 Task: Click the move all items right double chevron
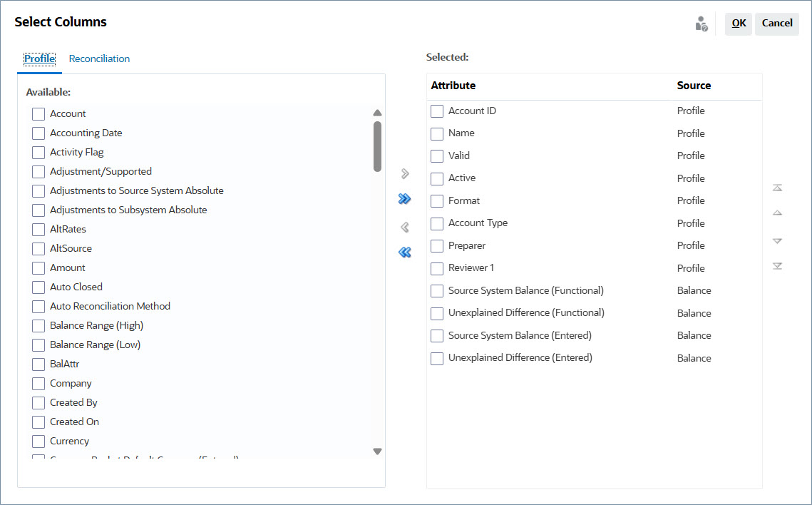pos(404,199)
